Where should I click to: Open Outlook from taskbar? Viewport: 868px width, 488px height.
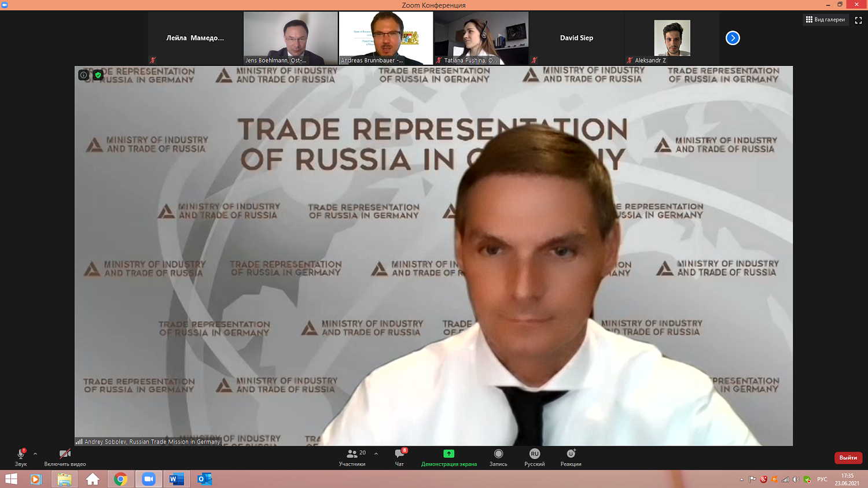[205, 479]
